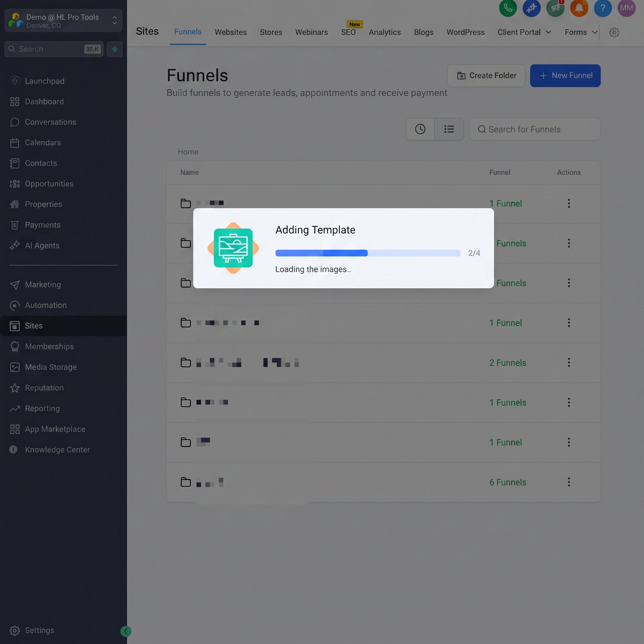Open the Demo @ HL Pro Tools account switcher
Viewport: 644px width, 644px height.
[63, 21]
